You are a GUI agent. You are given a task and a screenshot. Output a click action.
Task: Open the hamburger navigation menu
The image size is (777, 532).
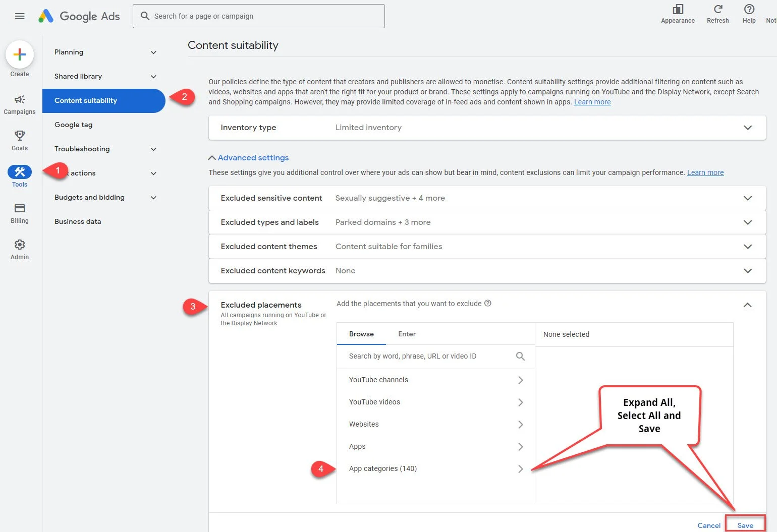pos(20,16)
